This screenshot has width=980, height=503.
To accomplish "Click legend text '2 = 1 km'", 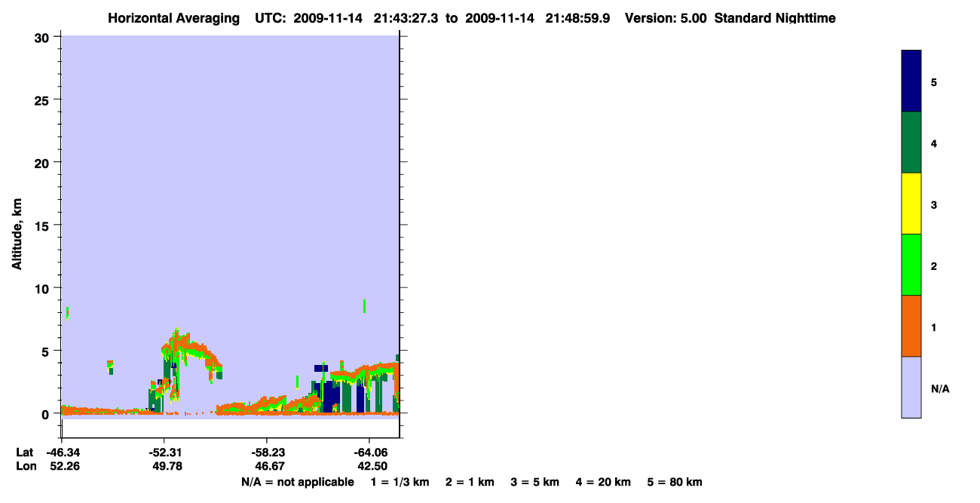I will (470, 482).
